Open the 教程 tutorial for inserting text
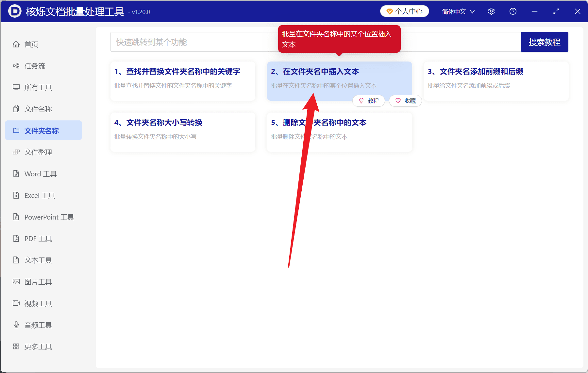Image resolution: width=588 pixels, height=373 pixels. point(369,101)
